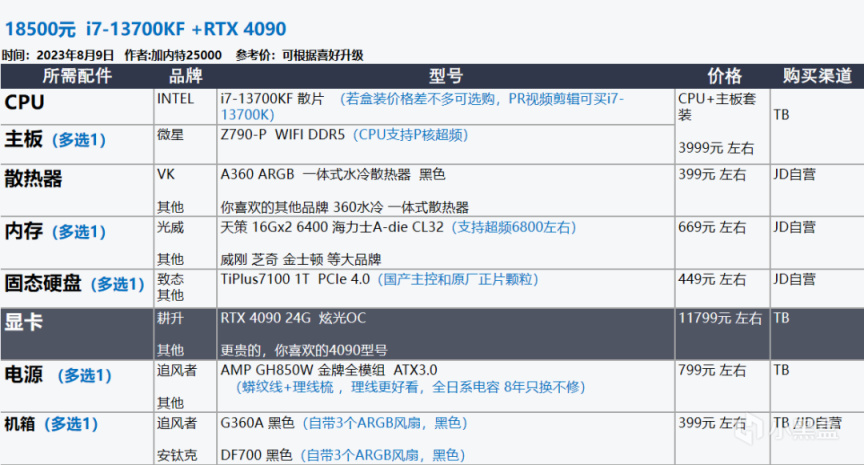Select the title '18500元 i7-13700KF +RTX 4090'
The image size is (864, 465).
[145, 29]
